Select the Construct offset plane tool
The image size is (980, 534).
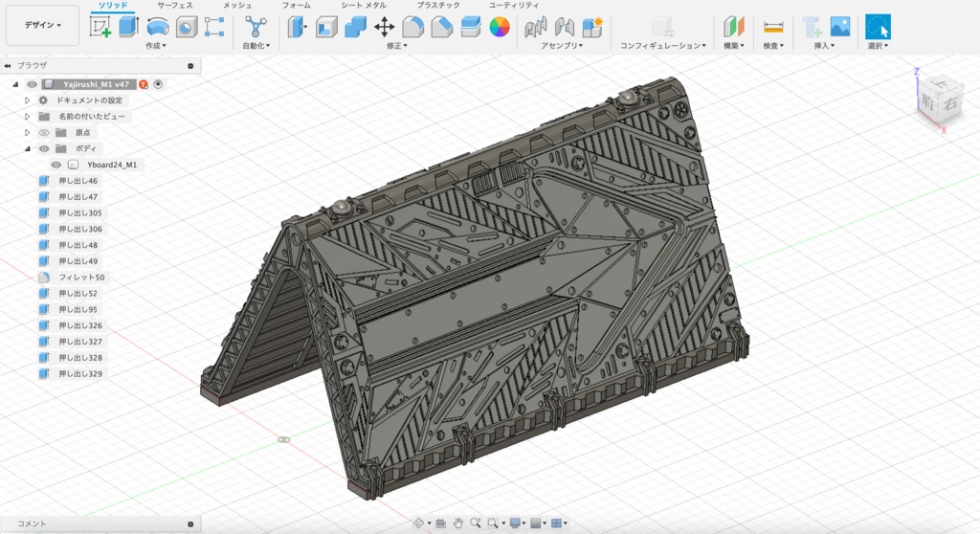[x=734, y=27]
